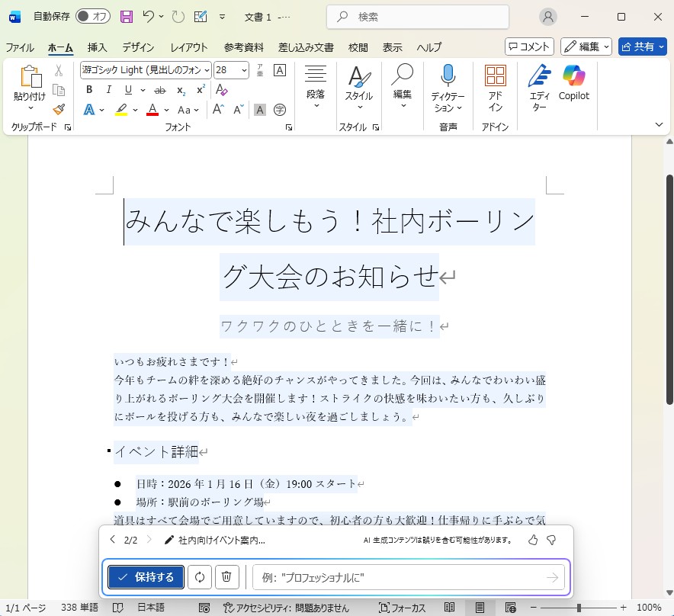The width and height of the screenshot is (674, 616).
Task: Click the zoom slider in status bar
Action: (x=578, y=608)
